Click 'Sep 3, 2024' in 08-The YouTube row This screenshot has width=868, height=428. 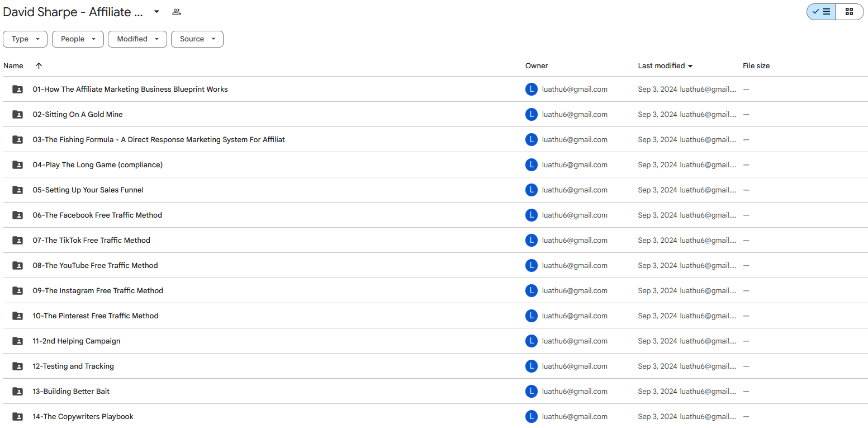tap(657, 266)
